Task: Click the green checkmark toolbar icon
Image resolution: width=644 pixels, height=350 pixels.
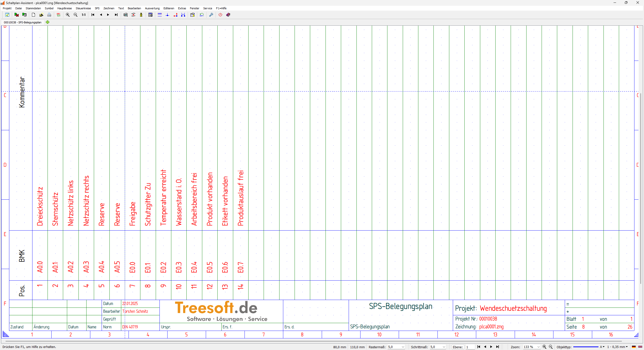Action: coord(7,15)
